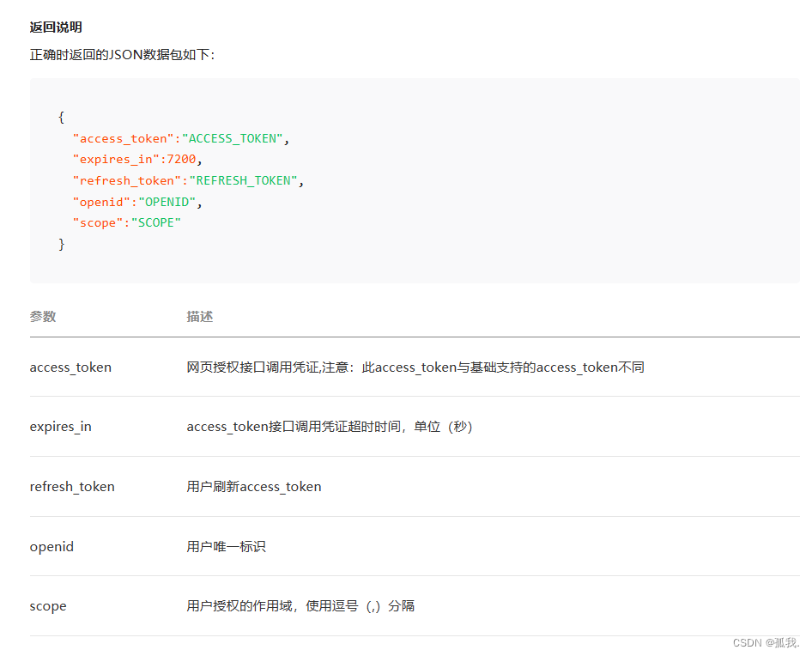Click the "REFRESH_TOKEN" string value
The height and width of the screenshot is (656, 812).
(x=243, y=180)
